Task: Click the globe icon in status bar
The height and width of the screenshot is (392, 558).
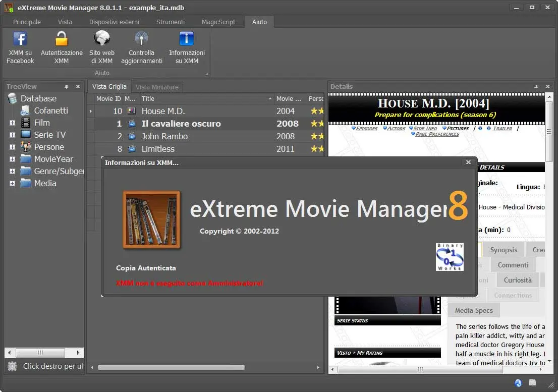Action: tap(518, 383)
